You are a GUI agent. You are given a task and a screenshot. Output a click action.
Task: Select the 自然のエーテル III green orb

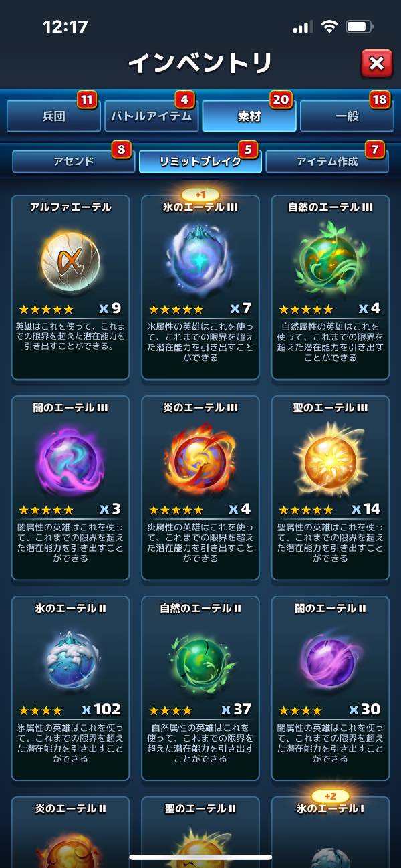330,258
